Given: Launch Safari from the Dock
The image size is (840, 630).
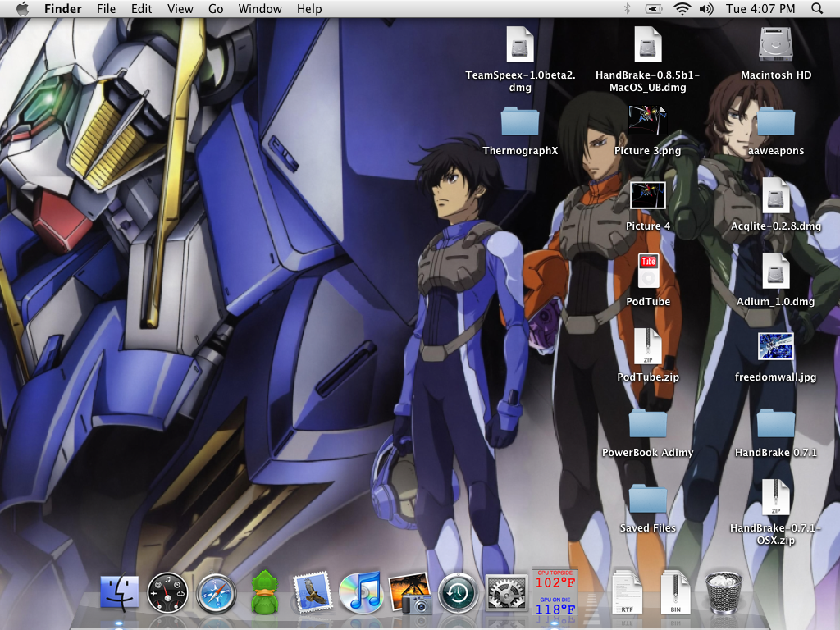Looking at the screenshot, I should coord(216,594).
